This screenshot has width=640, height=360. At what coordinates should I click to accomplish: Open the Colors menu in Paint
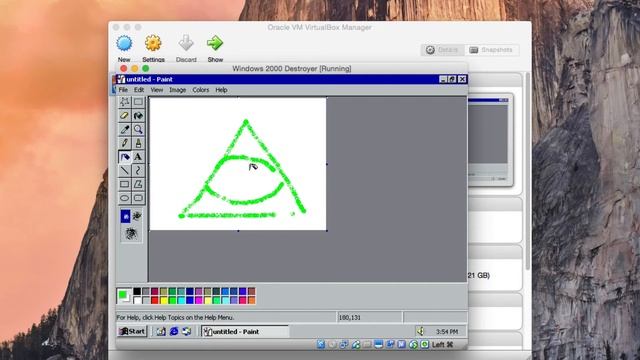click(x=200, y=90)
